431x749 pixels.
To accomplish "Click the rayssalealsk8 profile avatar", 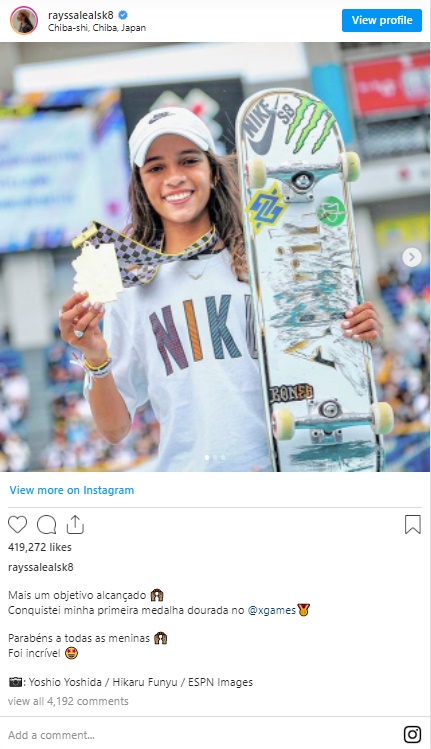I will pos(24,21).
